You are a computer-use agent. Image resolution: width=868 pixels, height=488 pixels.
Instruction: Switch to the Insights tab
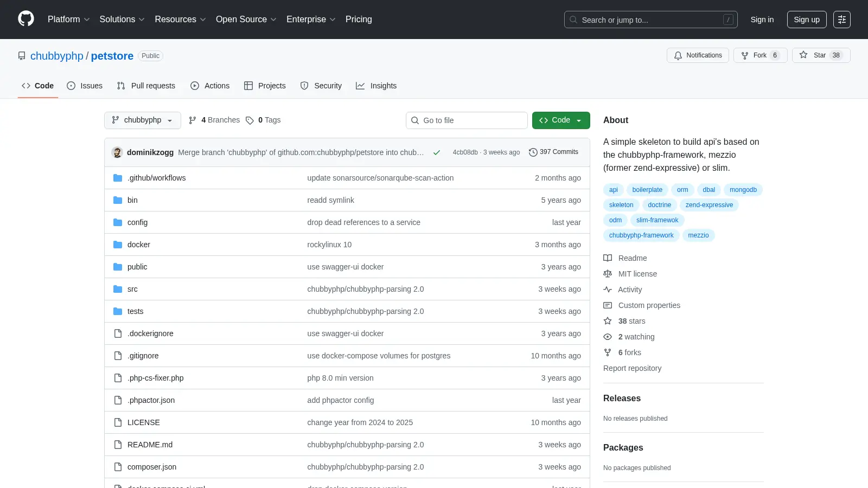(x=376, y=86)
